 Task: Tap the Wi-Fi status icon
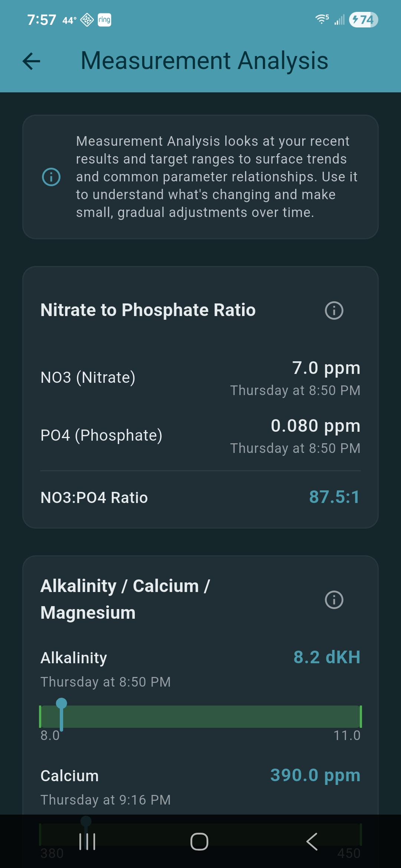tap(322, 19)
